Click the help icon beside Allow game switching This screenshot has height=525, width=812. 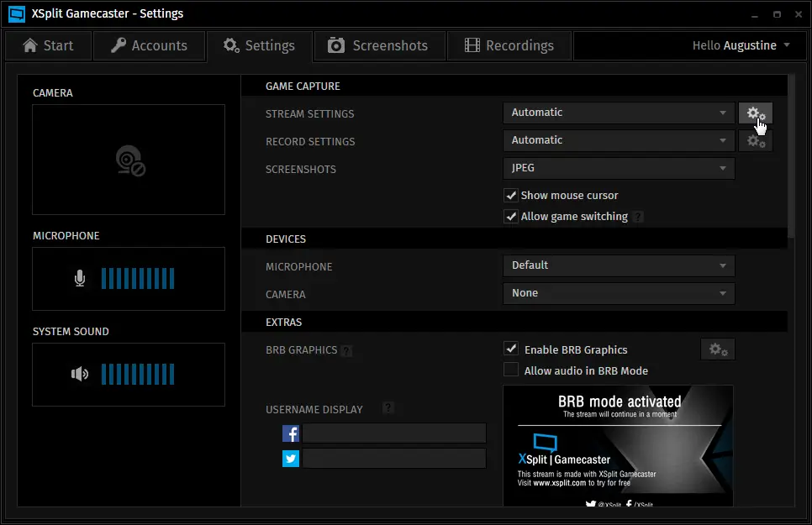coord(638,217)
